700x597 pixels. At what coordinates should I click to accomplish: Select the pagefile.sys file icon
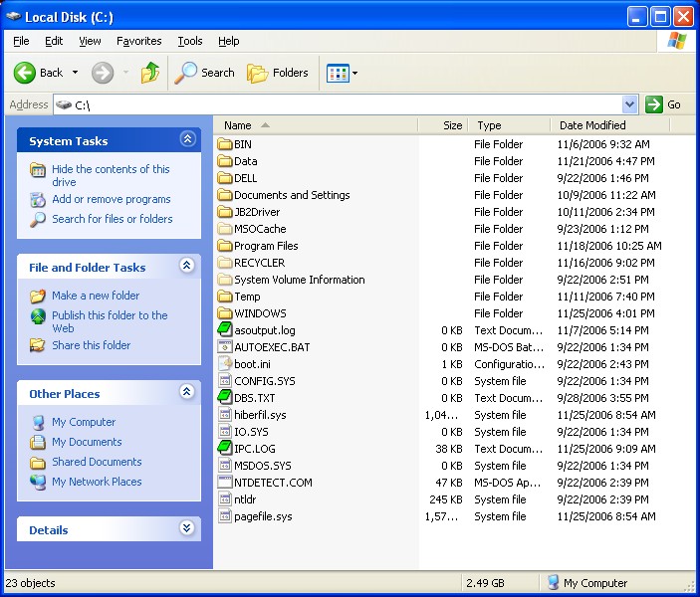pyautogui.click(x=225, y=516)
